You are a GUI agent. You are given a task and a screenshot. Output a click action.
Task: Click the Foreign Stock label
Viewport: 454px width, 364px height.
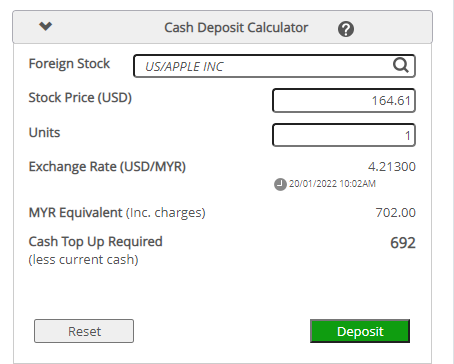69,64
